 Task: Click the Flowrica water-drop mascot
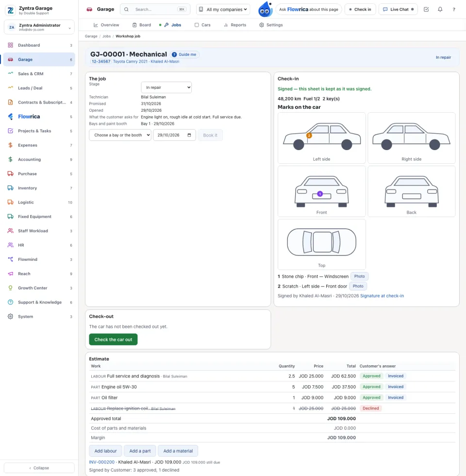265,9
